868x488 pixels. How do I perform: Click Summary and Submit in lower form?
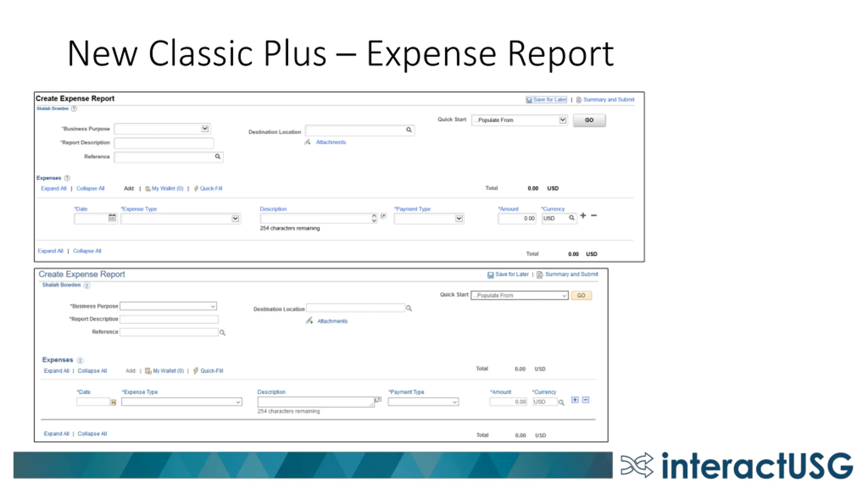click(568, 274)
